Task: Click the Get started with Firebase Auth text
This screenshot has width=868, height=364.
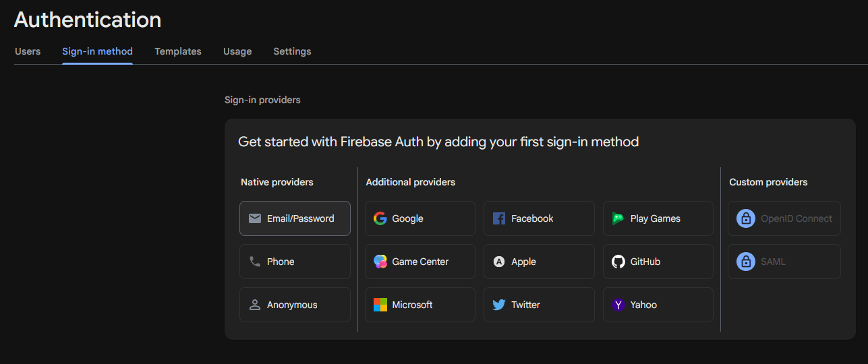Action: (438, 142)
